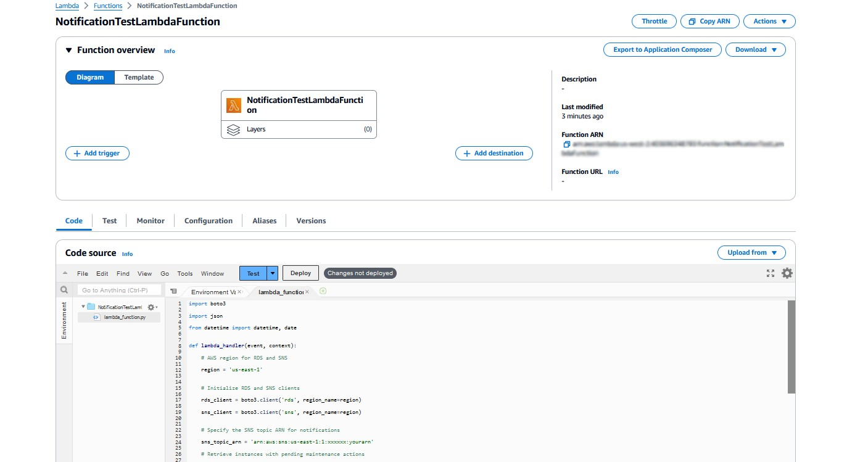Click the '3 minutes ago' last modified text
This screenshot has height=462, width=868.
[x=582, y=117]
